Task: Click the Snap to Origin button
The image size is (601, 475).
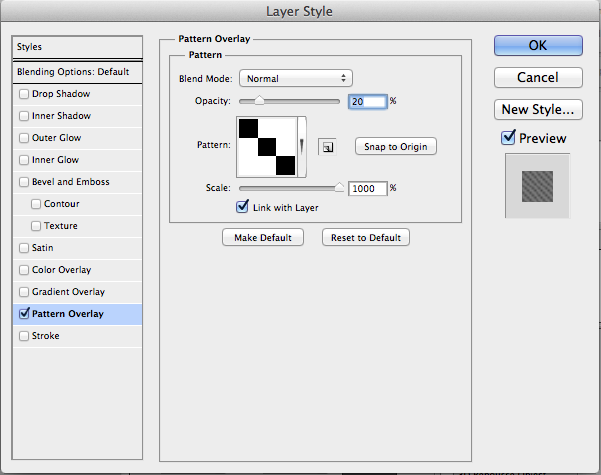Action: coord(396,146)
